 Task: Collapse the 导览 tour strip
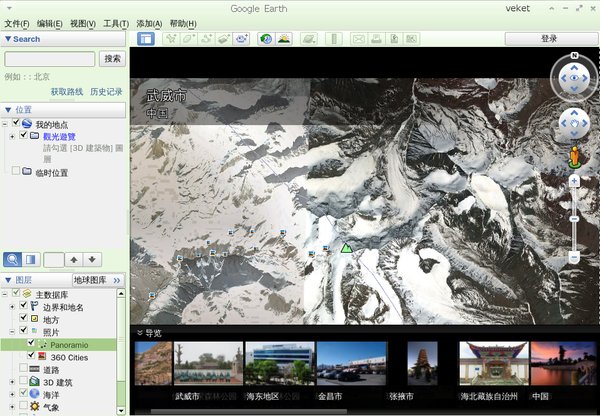138,333
